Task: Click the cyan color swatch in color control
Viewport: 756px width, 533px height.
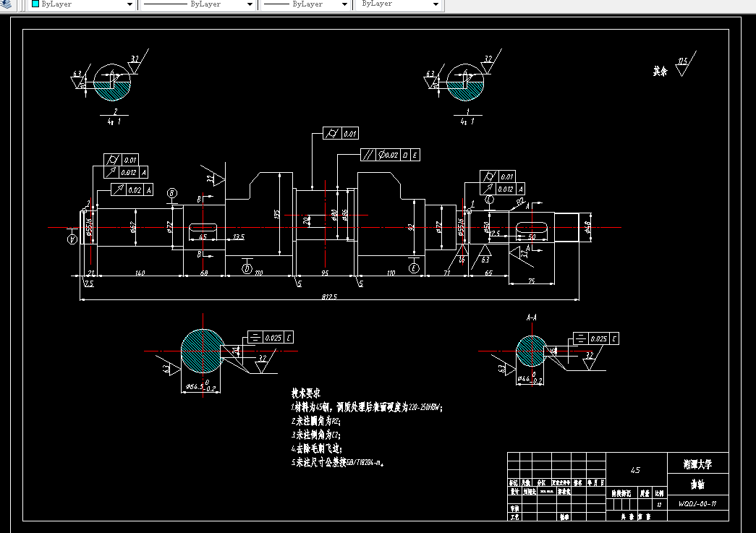Action: (35, 4)
